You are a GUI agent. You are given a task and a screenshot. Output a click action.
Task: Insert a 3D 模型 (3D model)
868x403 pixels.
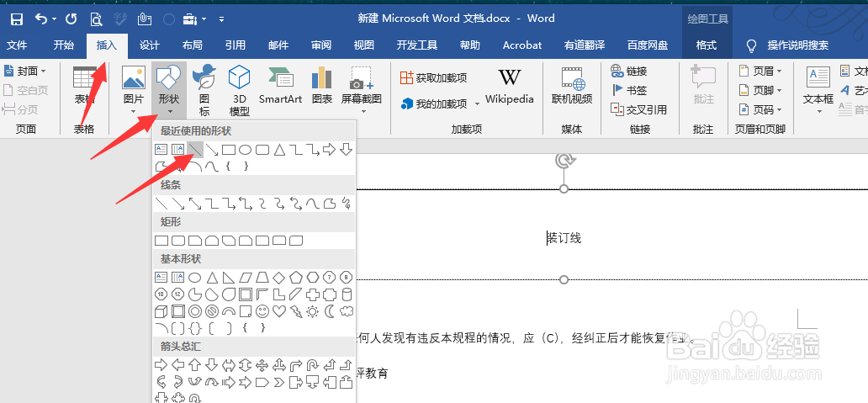[x=239, y=90]
